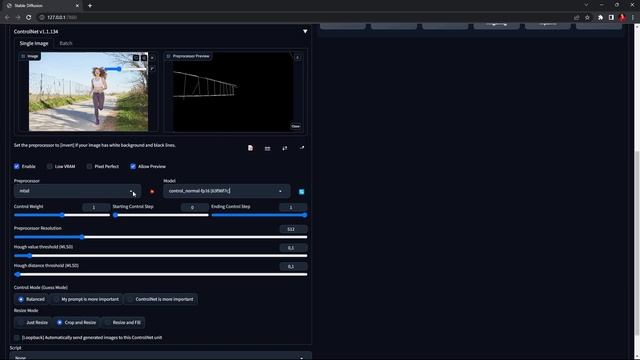Click the Control Weight value field
Viewport: 640px width, 360px height.
[96, 207]
